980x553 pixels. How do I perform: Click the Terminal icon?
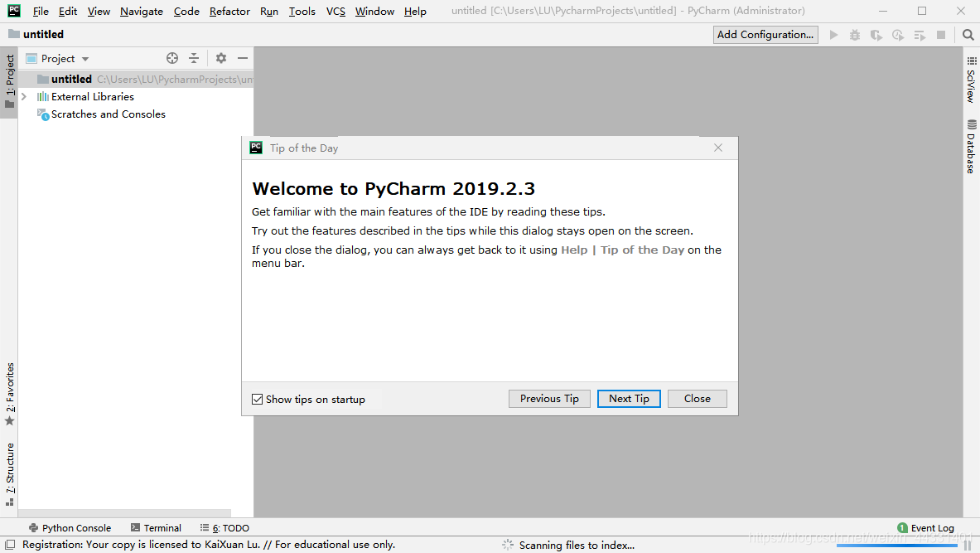[x=135, y=528]
